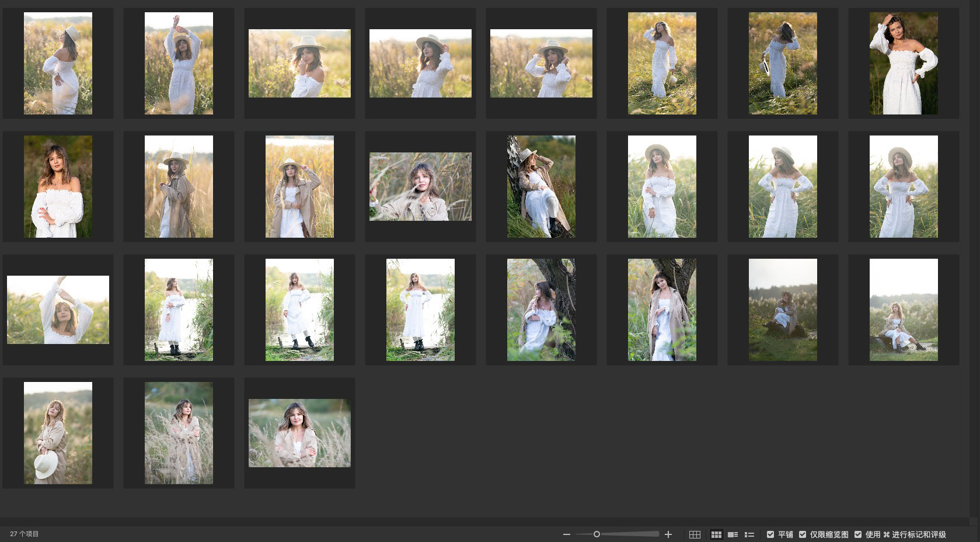Toggle the 仅限缩览图 checkbox

coord(803,534)
